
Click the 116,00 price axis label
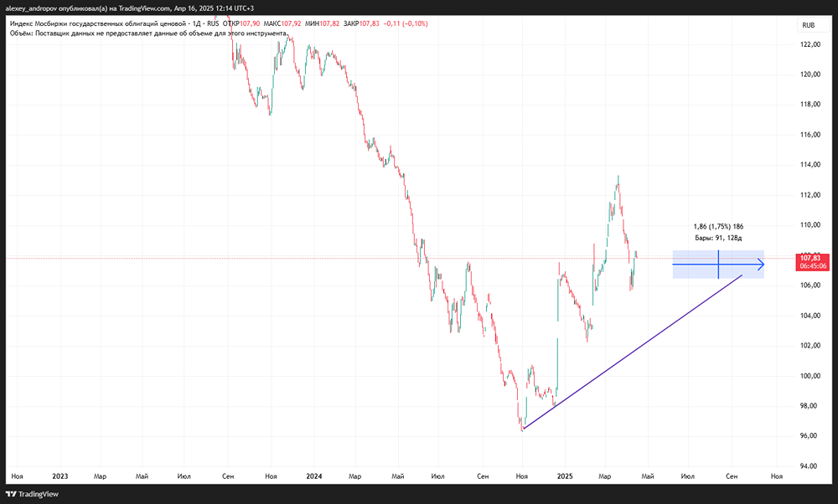(810, 135)
